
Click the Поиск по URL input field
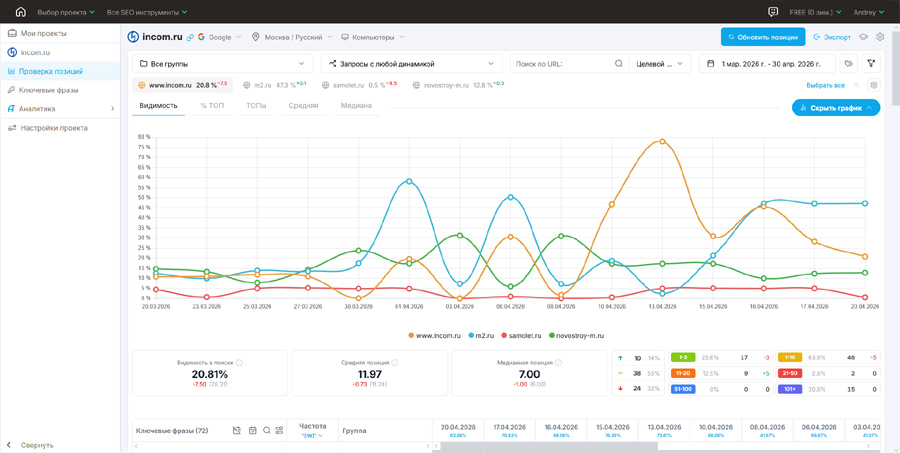click(x=561, y=64)
